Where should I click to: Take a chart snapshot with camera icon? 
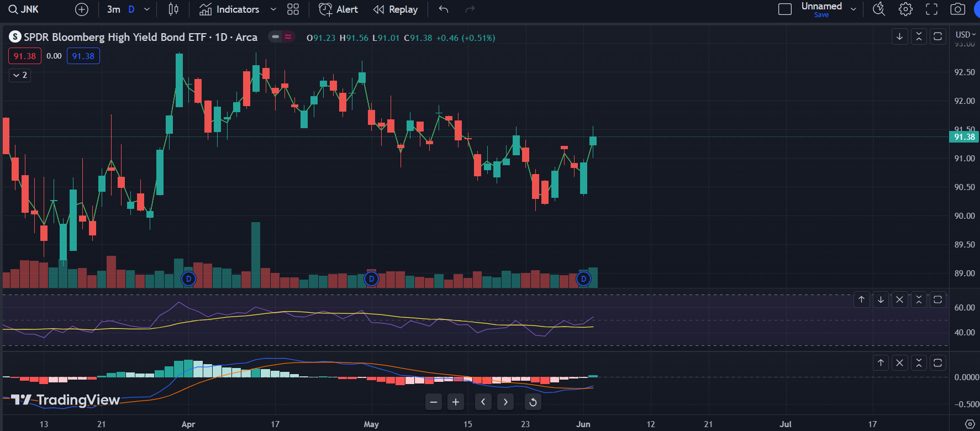point(958,9)
